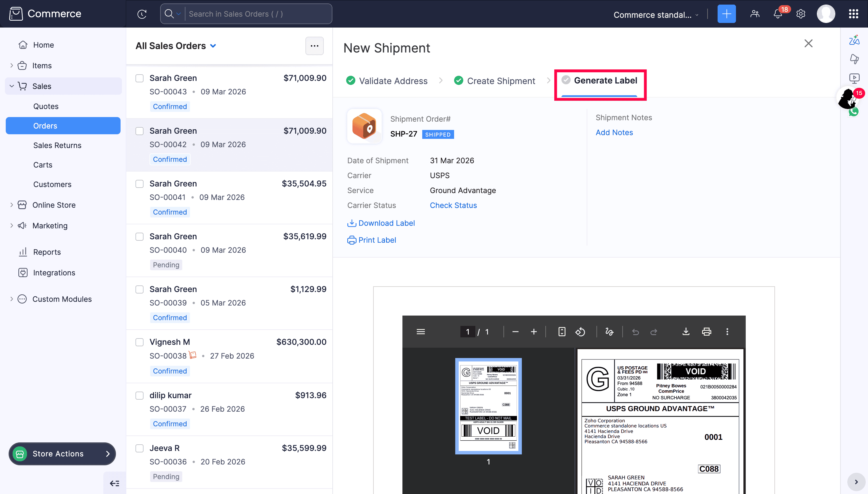Image resolution: width=868 pixels, height=494 pixels.
Task: Collapse the left sidebar
Action: point(115,483)
